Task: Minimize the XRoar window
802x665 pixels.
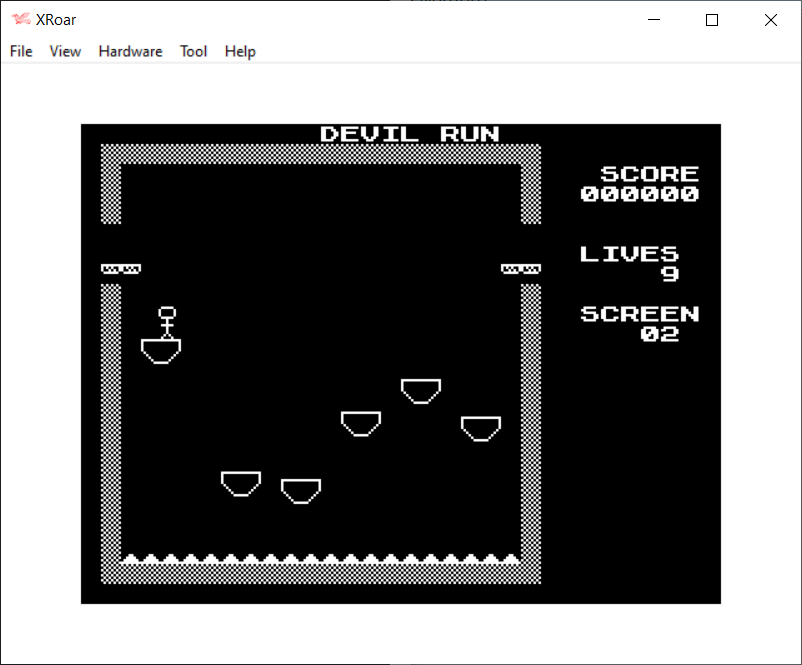Action: [654, 20]
